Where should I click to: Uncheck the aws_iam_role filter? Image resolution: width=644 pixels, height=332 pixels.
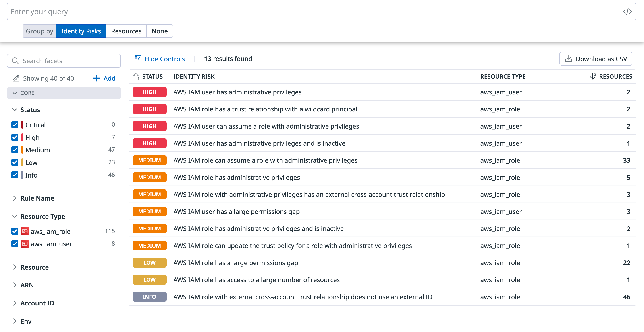[15, 231]
